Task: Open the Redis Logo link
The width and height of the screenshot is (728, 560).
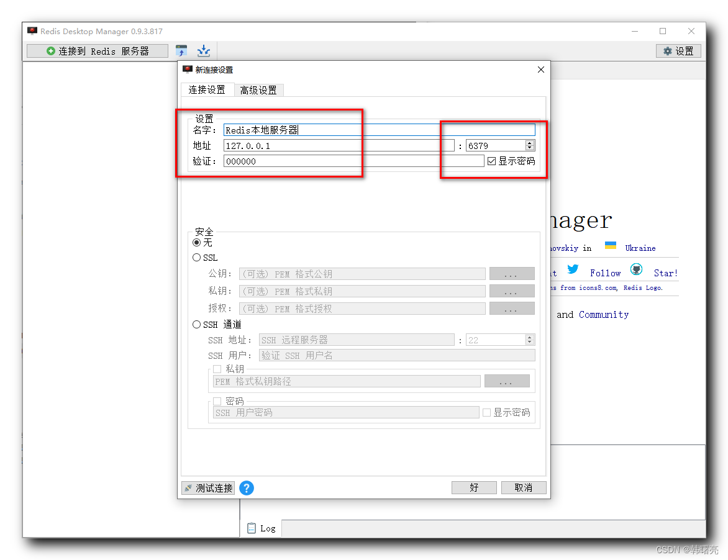Action: point(642,287)
